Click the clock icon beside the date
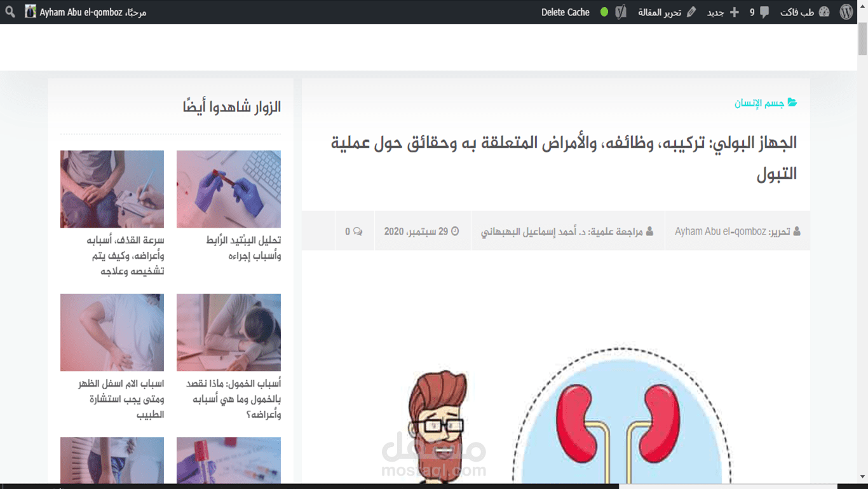Viewport: 868px width, 489px height. point(455,231)
